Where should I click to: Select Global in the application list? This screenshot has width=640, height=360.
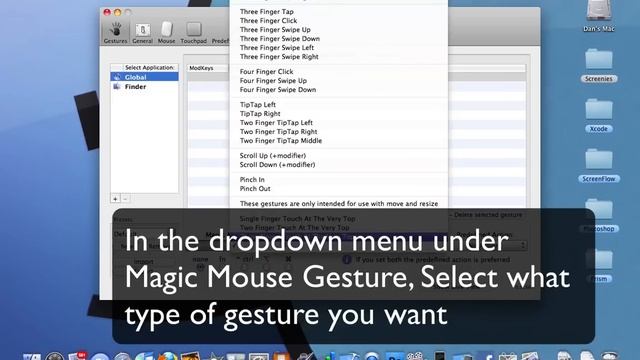pyautogui.click(x=144, y=77)
